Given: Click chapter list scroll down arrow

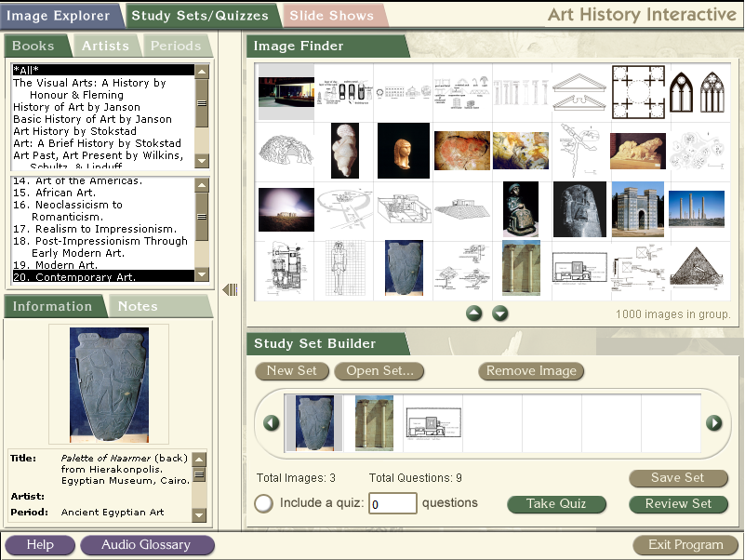Looking at the screenshot, I should coord(202,274).
